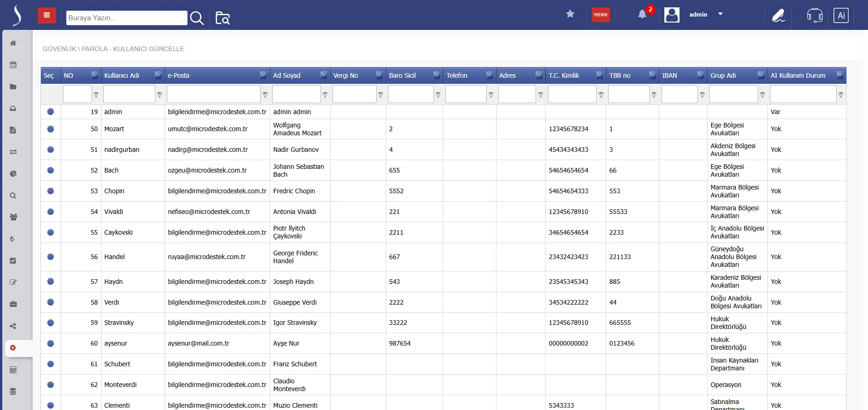Open the Grup Adı column header dropdown
This screenshot has height=410, width=868.
click(761, 75)
